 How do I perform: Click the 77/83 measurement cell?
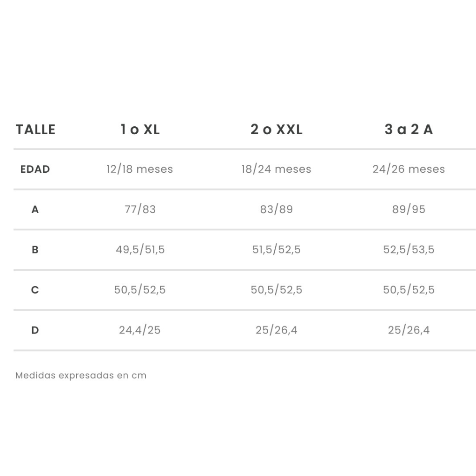click(x=140, y=209)
